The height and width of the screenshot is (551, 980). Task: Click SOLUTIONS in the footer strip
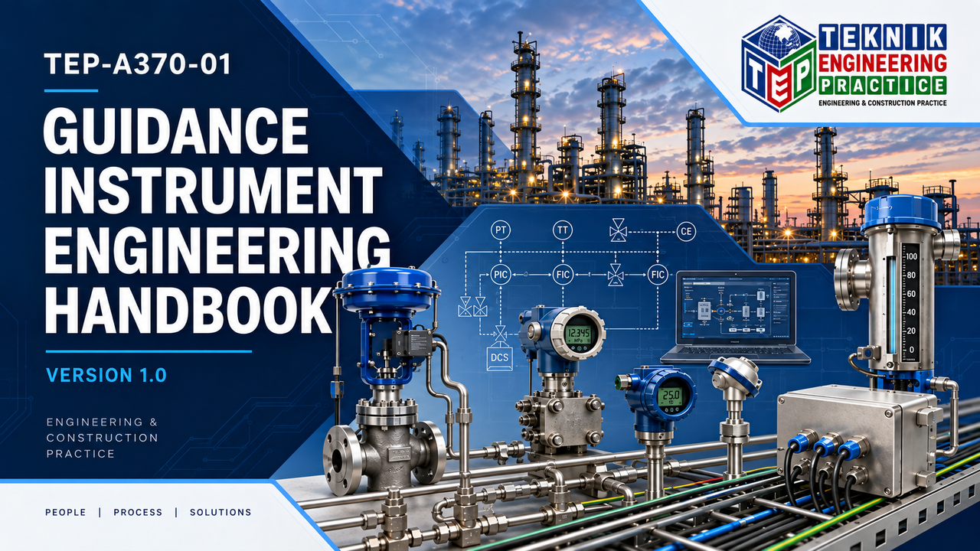tap(220, 512)
